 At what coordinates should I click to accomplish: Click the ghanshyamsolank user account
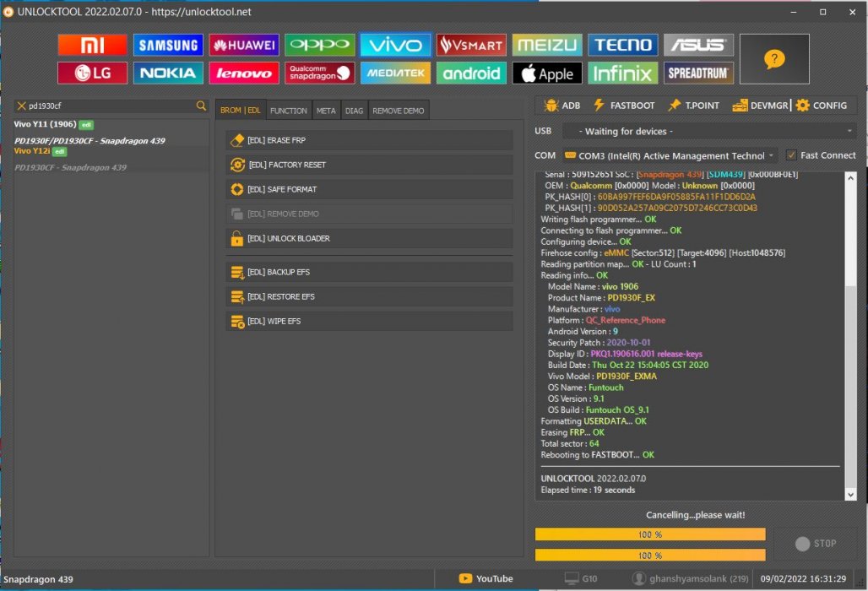point(691,578)
